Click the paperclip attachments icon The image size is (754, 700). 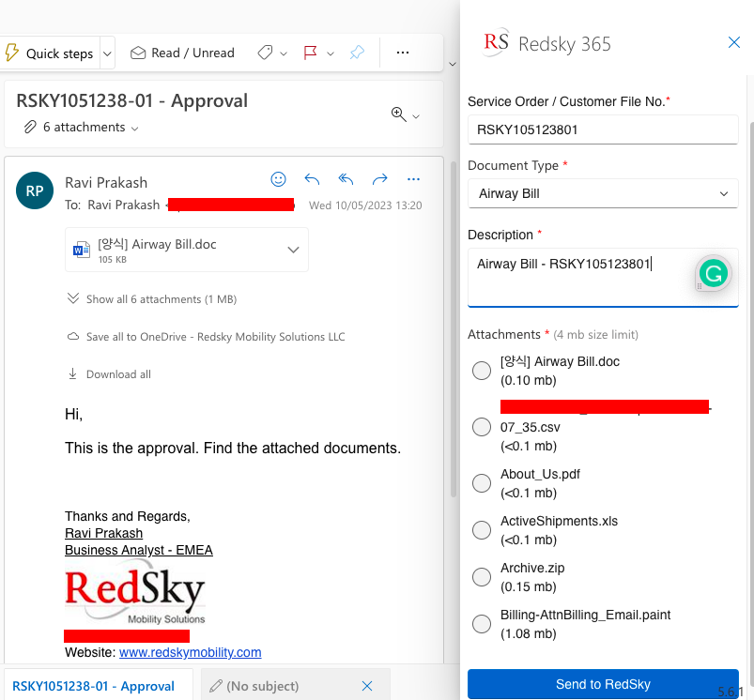pos(30,127)
